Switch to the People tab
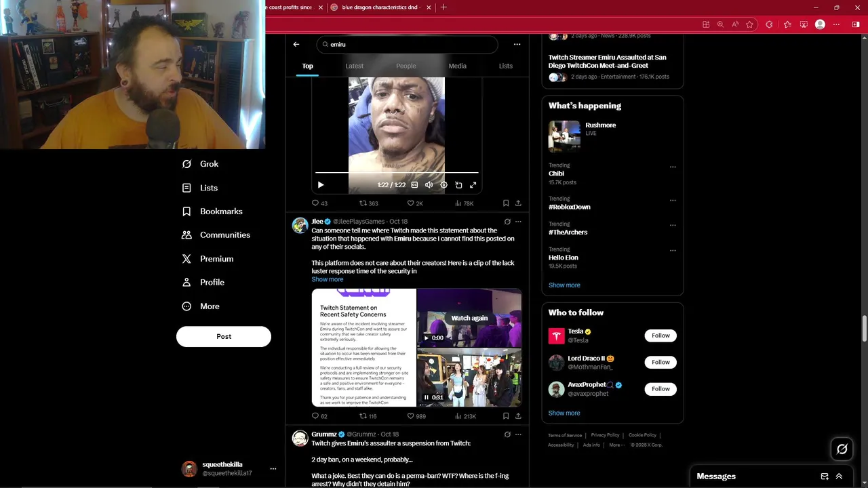This screenshot has height=488, width=868. pos(406,66)
